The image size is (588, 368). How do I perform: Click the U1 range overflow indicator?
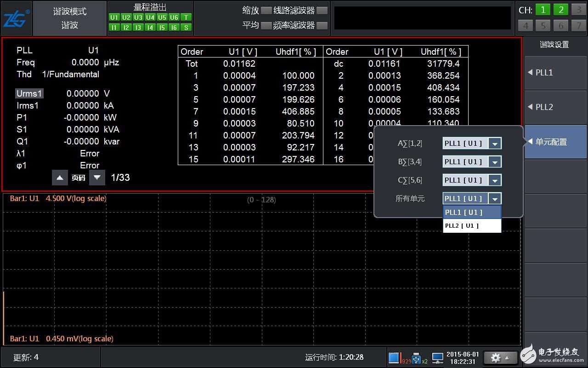tap(114, 17)
